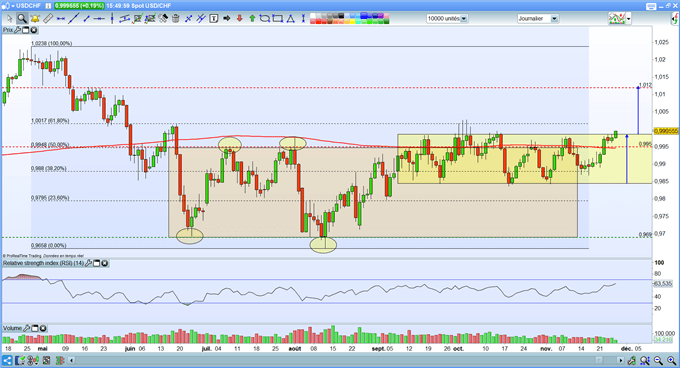Create a price alert with bell icon
Viewport: 680px width, 368px height.
(x=35, y=18)
